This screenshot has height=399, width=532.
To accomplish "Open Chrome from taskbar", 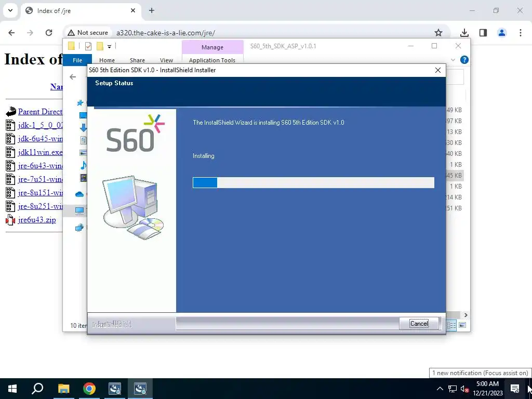I will (x=89, y=389).
